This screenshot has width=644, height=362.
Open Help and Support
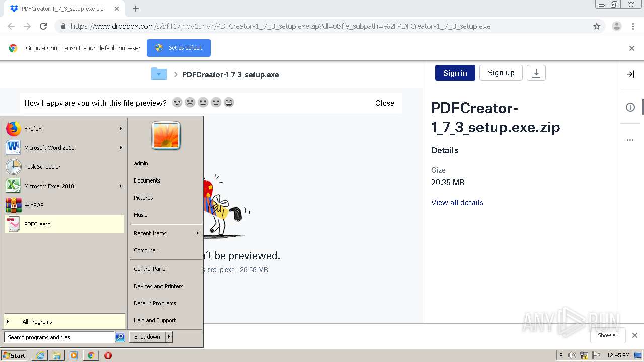(x=154, y=320)
